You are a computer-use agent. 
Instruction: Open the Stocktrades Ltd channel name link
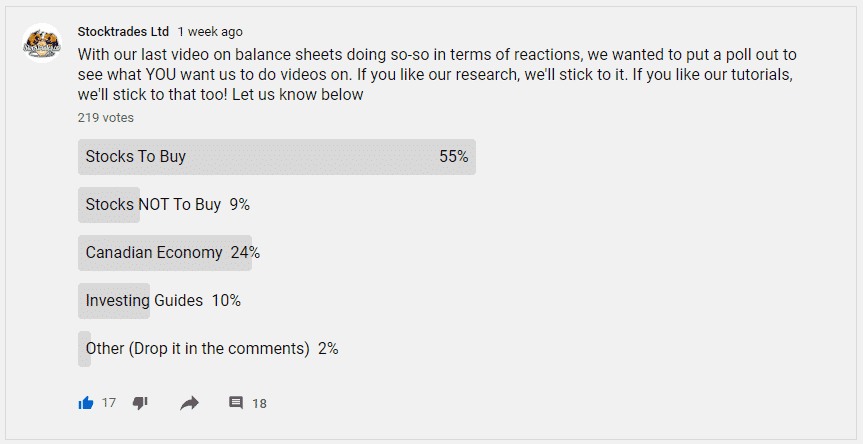tap(123, 32)
